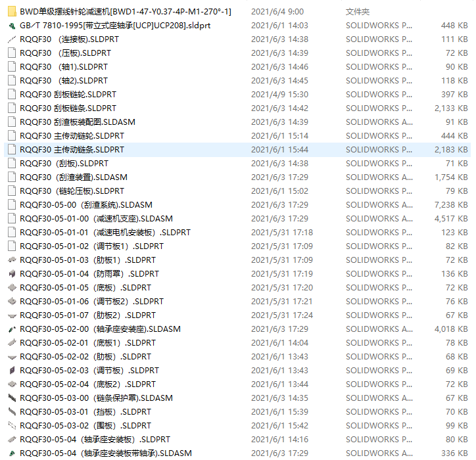
Task: Select file RQQF30 主传动链轮.SLDPRT
Action: coord(72,136)
